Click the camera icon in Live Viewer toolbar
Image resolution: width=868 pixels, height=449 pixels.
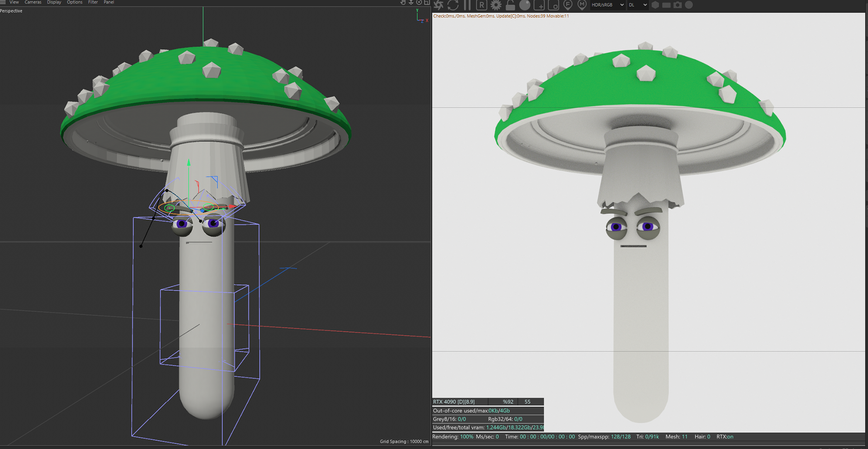678,5
